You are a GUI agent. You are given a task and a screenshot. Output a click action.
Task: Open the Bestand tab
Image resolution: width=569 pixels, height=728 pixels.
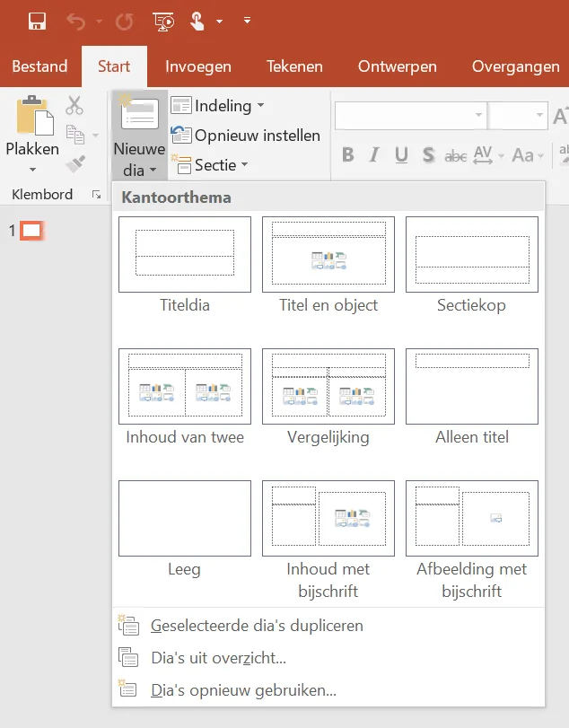coord(39,66)
